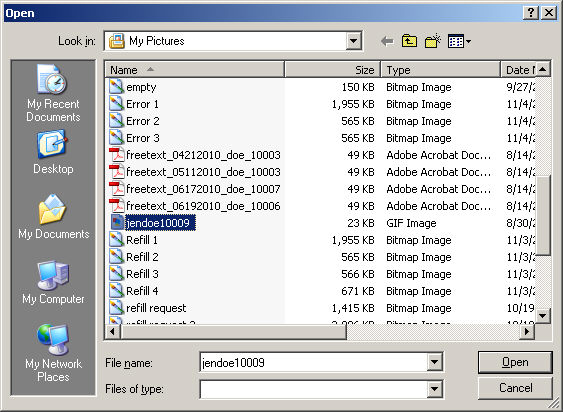This screenshot has width=563, height=412.
Task: Click the File name text field
Action: point(313,362)
